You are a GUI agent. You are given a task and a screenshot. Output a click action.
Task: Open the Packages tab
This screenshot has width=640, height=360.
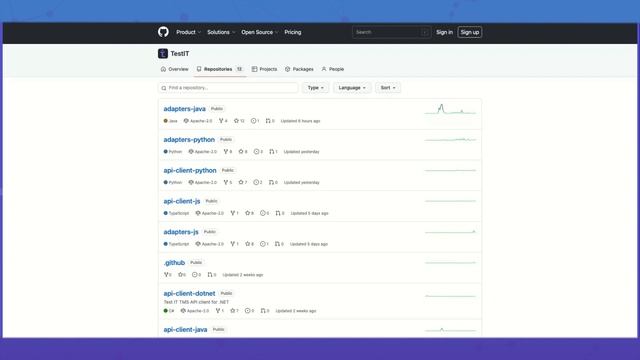299,69
